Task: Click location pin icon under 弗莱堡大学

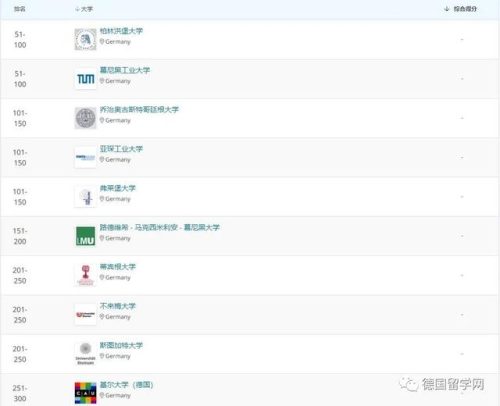Action: pyautogui.click(x=102, y=199)
